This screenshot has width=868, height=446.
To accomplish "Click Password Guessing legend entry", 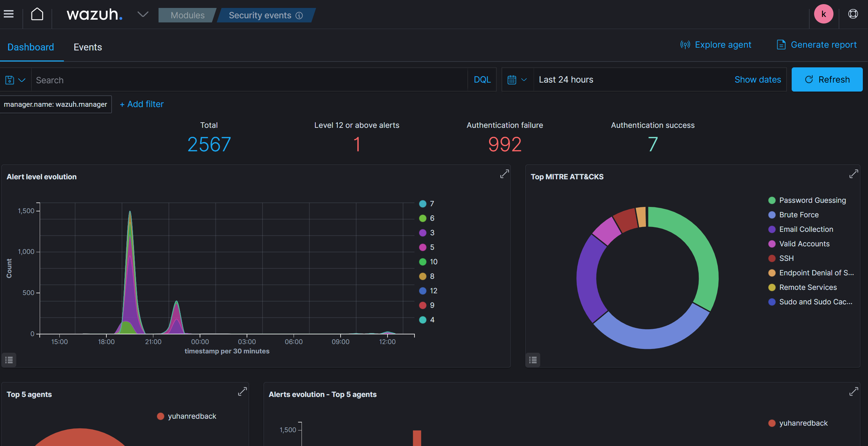I will (807, 200).
